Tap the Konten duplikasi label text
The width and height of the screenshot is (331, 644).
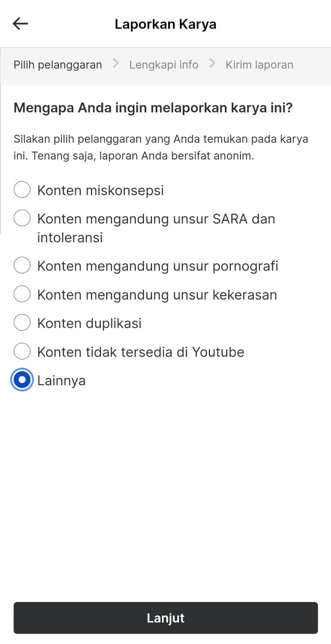[x=89, y=323]
